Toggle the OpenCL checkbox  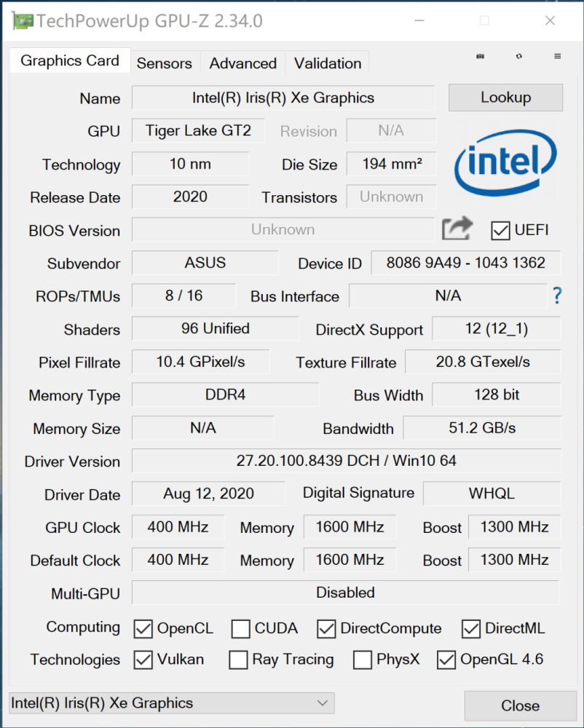pos(143,628)
